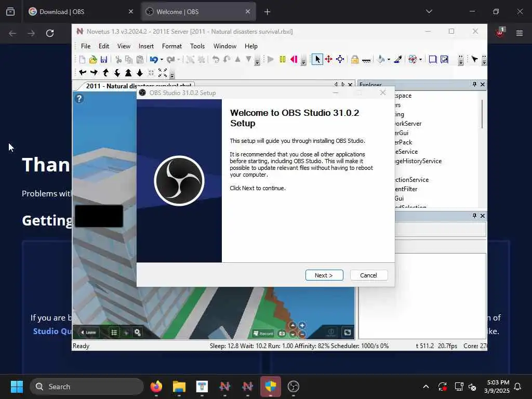Screen dimensions: 532x399
Task: Open the Insert menu in Novetus
Action: pyautogui.click(x=146, y=46)
